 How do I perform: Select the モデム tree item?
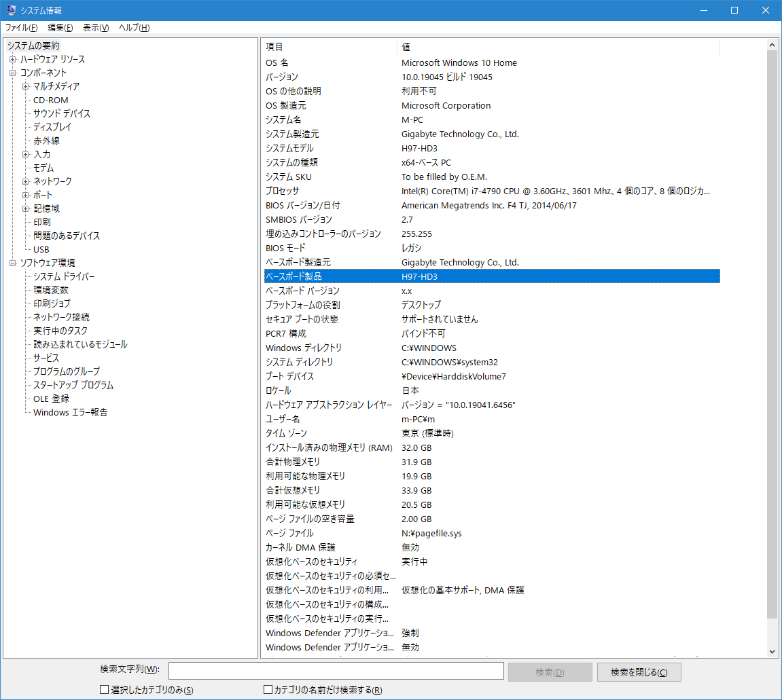(x=43, y=168)
